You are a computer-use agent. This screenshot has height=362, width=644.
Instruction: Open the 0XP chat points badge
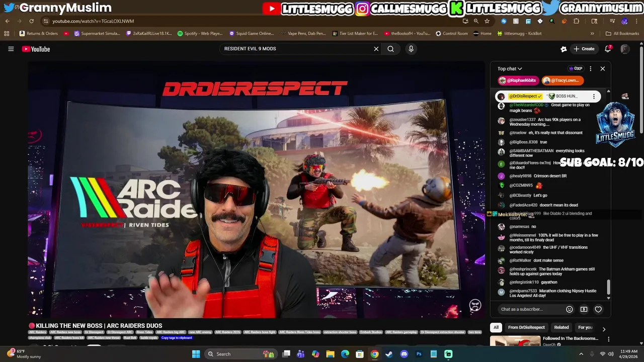[x=576, y=69]
